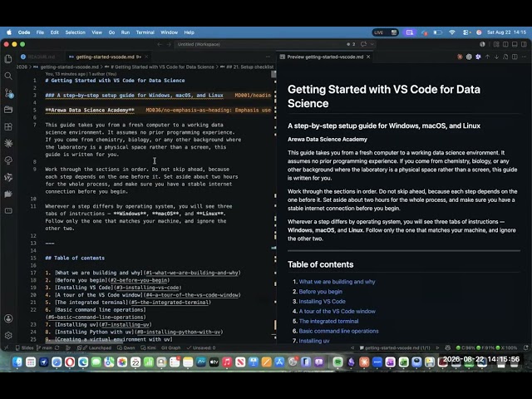This screenshot has height=399, width=532.
Task: Click the navigate forward arrow in title bar
Action: point(169,44)
